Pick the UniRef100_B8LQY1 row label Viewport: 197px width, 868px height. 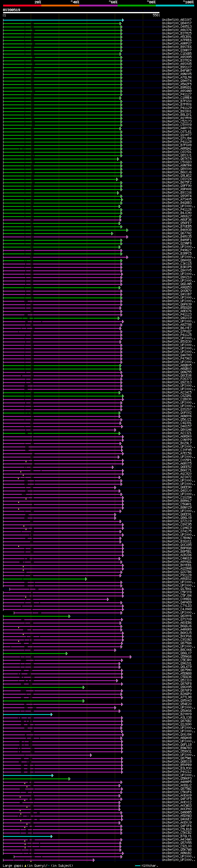(x=177, y=115)
